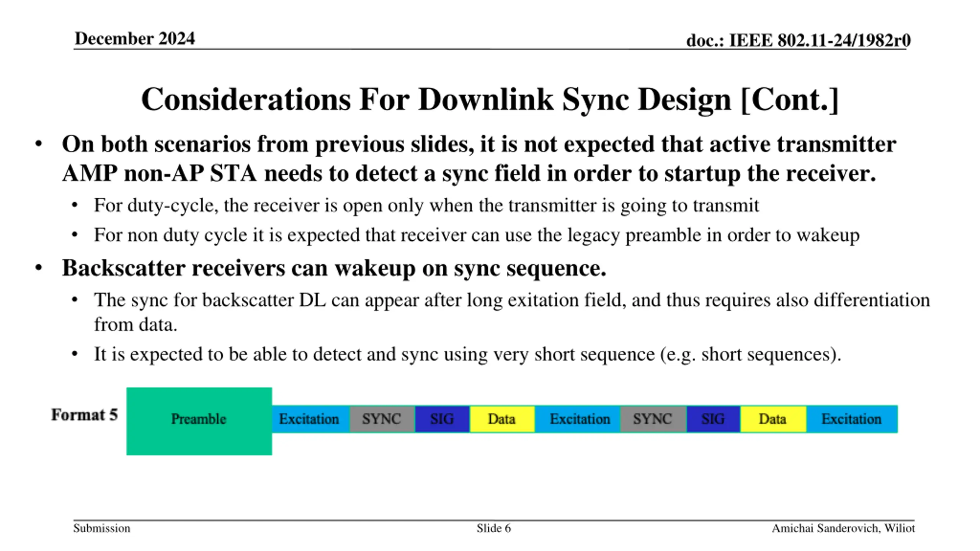Click the green Preamble block

pyautogui.click(x=199, y=421)
